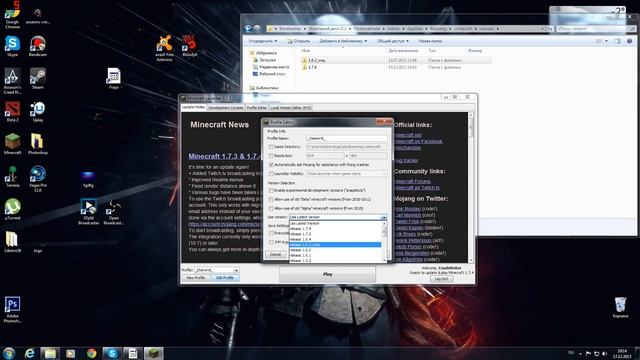Choose the highlighted 1.6.2 version entry
This screenshot has width=640, height=360.
[x=335, y=245]
